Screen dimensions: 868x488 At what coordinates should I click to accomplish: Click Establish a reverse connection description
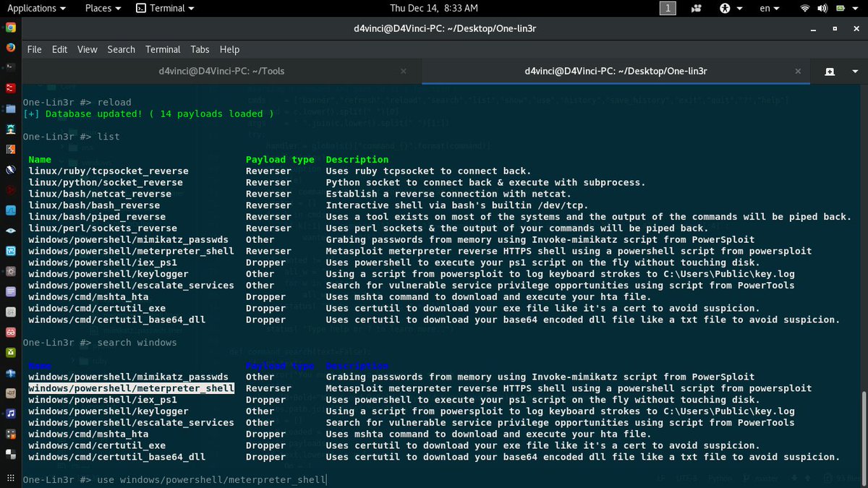point(448,194)
